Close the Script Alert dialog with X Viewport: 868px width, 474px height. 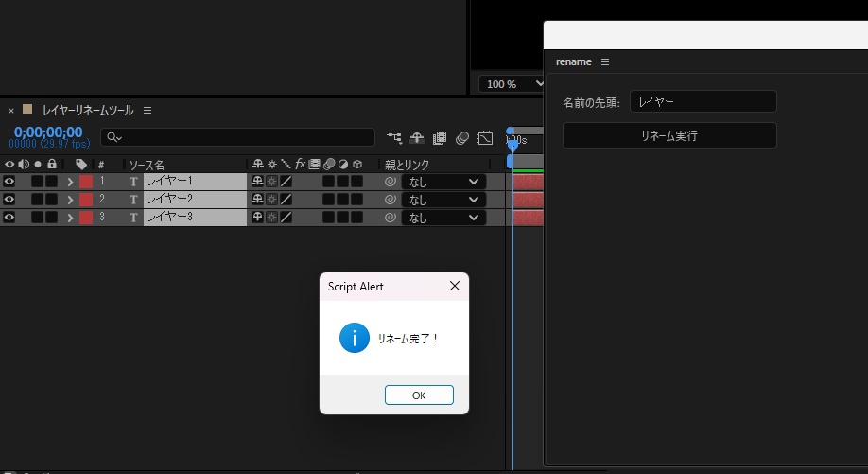coord(455,286)
